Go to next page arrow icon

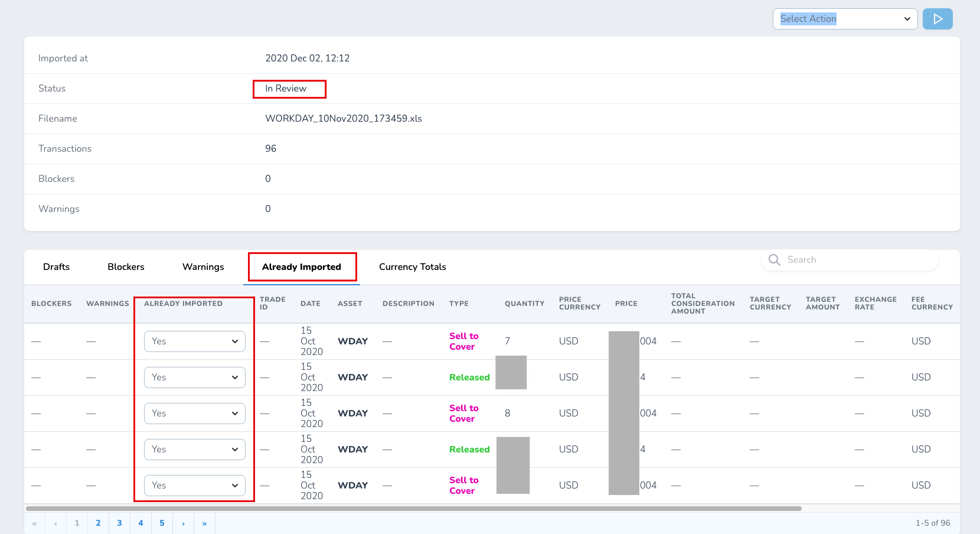[x=183, y=523]
